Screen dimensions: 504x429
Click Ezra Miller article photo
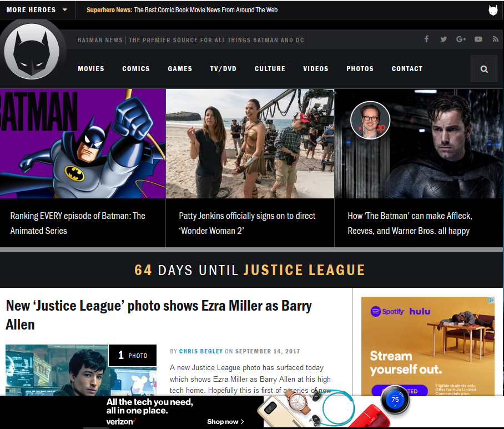pos(81,370)
